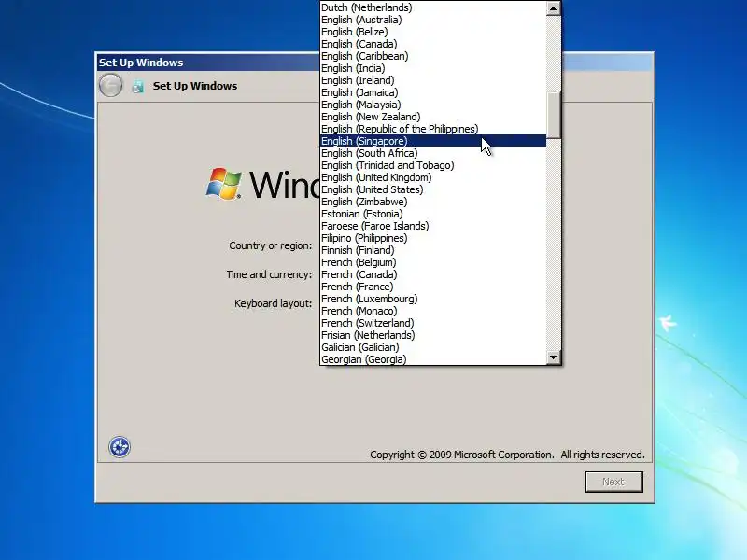Image resolution: width=747 pixels, height=560 pixels.
Task: Select English (Zimbabwe)
Action: click(432, 202)
